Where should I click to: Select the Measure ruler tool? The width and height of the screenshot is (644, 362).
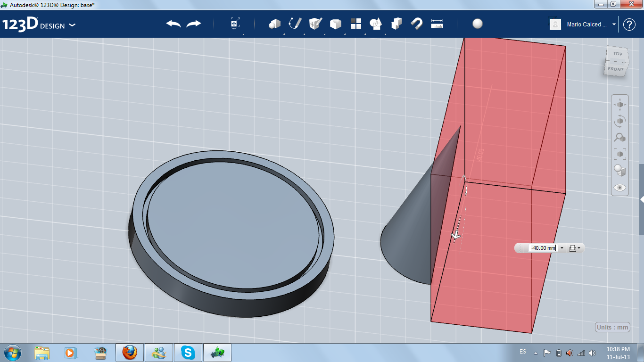[437, 24]
